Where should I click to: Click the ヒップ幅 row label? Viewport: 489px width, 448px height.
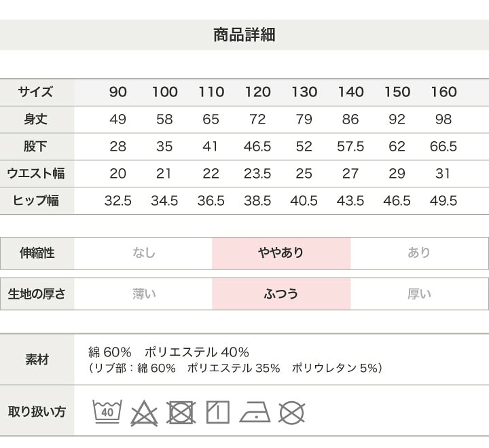click(37, 200)
